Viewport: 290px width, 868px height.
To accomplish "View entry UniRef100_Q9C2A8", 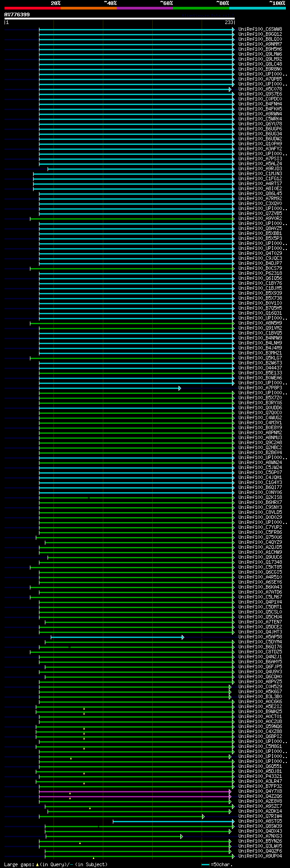I will (260, 443).
